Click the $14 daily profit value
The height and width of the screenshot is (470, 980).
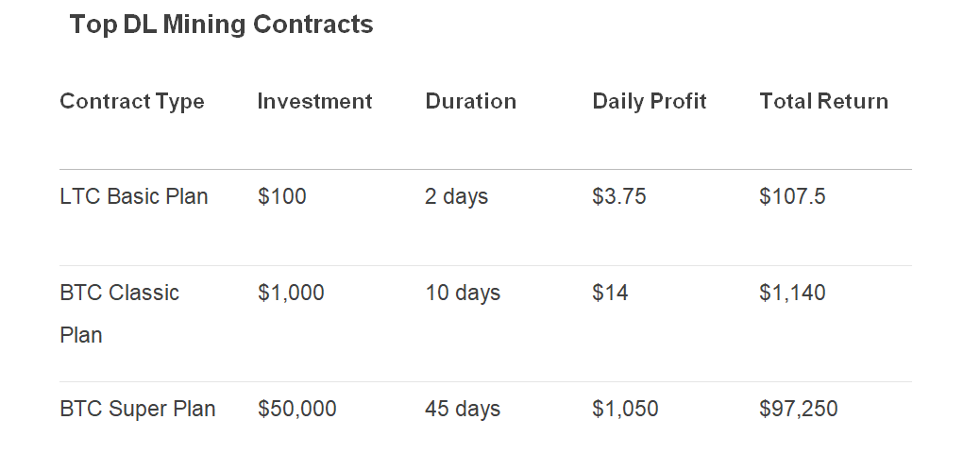click(x=610, y=293)
